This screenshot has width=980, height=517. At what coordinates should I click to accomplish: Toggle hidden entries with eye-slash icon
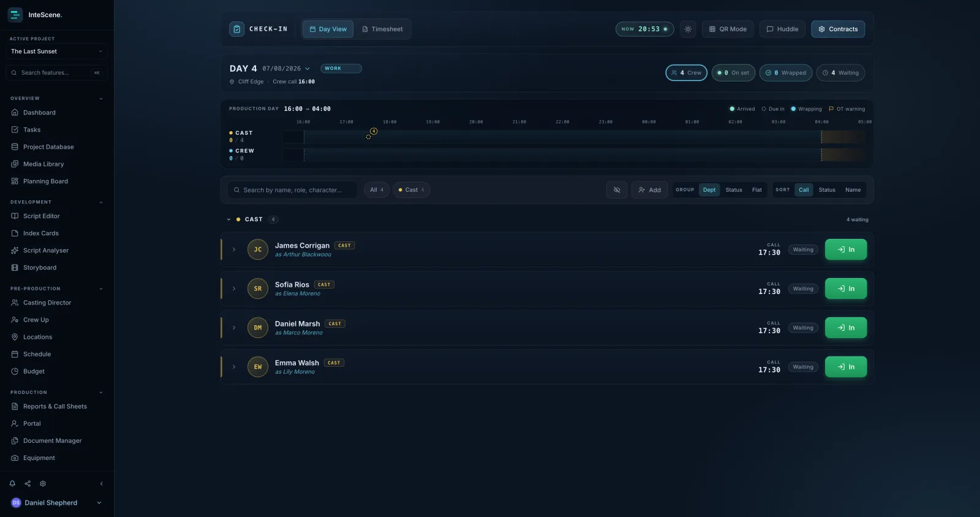coord(617,190)
